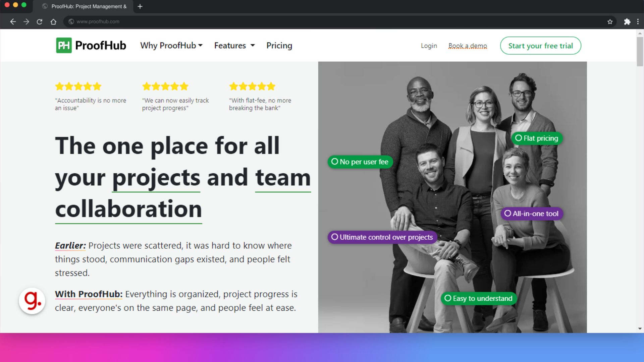Click the 'All-in-one tool' tag icon
Viewport: 644px width, 362px height.
tap(507, 214)
